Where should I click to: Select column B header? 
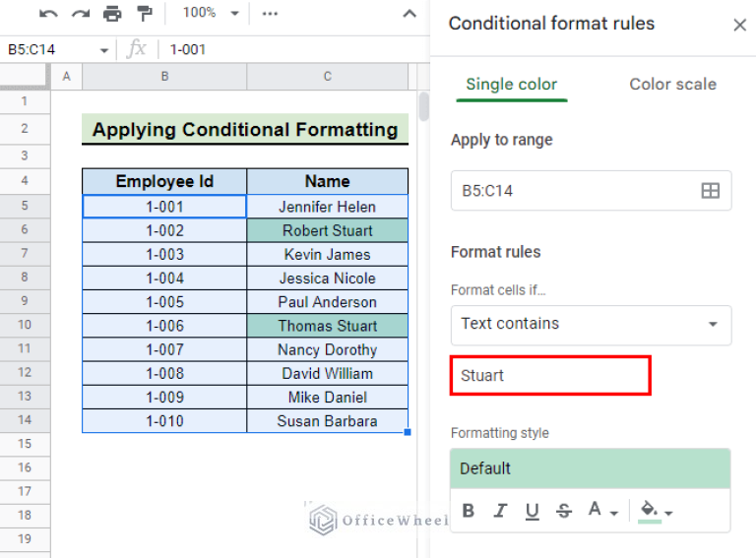coord(164,76)
